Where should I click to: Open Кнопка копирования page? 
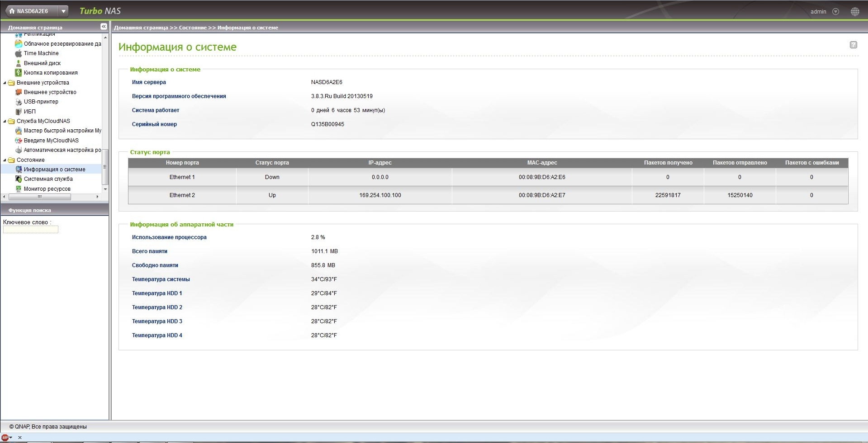(51, 73)
